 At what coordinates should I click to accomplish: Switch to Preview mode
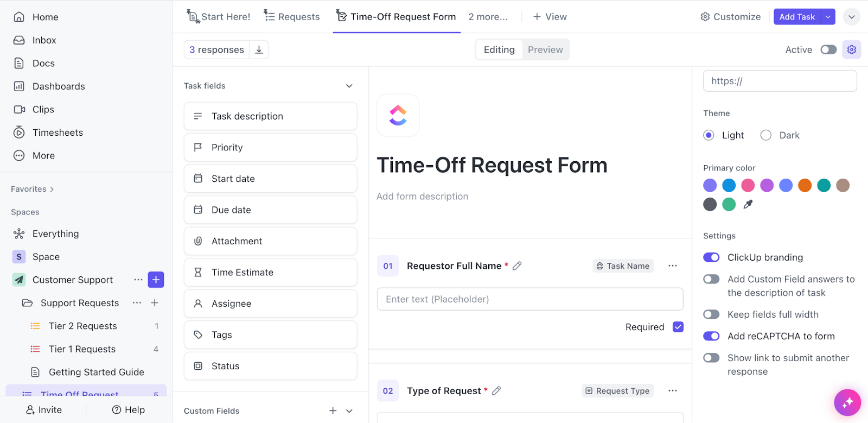545,49
